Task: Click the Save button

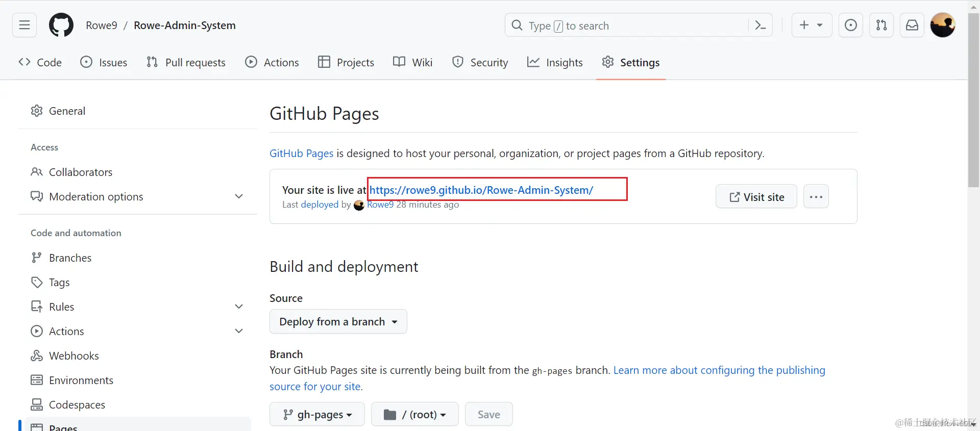Action: pos(488,414)
